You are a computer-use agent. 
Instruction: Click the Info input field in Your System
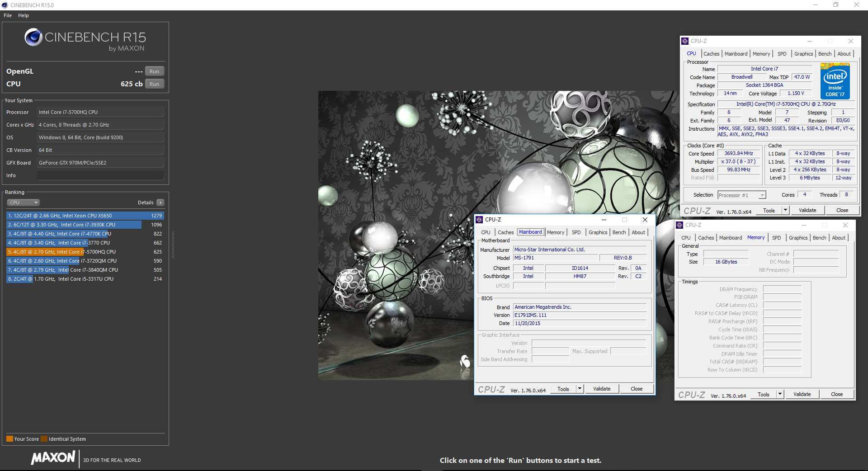coord(100,175)
